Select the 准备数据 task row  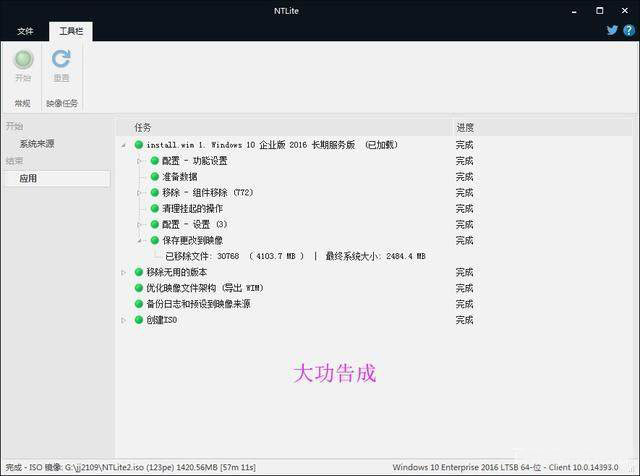point(180,176)
